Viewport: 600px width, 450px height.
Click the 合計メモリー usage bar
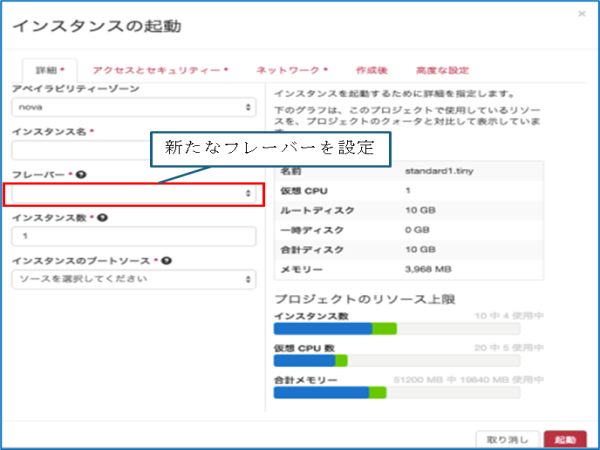click(x=396, y=393)
